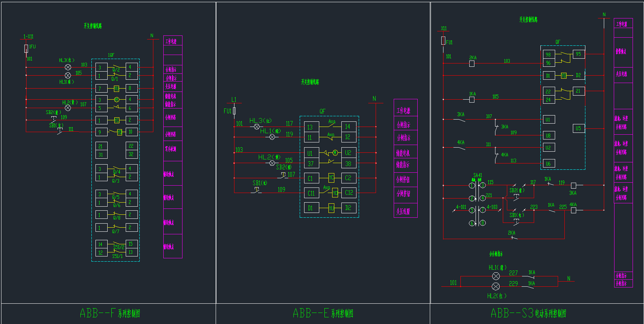Select terminal box U5 in ABB-S3 QF block
The width and height of the screenshot is (644, 324).
(578, 128)
